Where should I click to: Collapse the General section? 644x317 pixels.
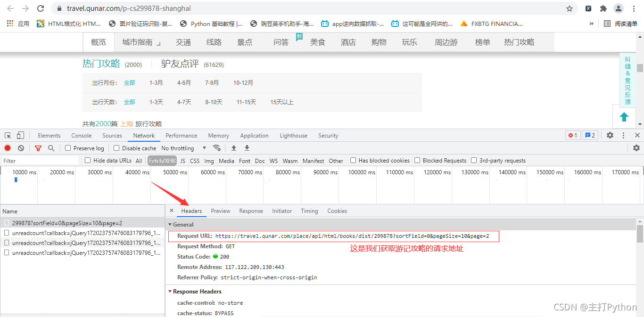(x=170, y=225)
